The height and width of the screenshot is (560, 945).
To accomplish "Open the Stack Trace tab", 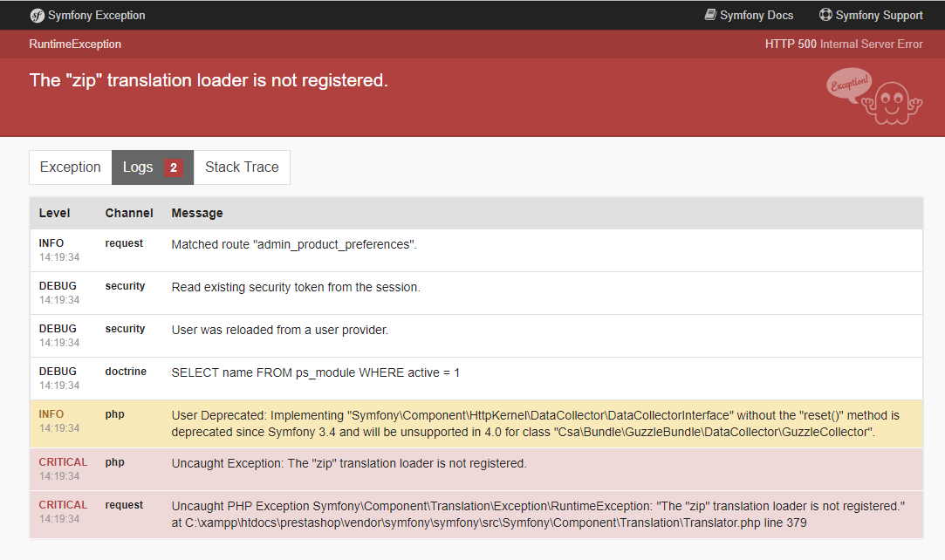I will coord(242,167).
